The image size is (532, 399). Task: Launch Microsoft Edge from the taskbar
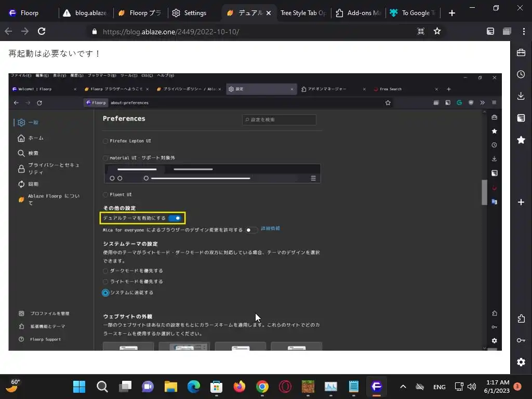click(x=193, y=387)
